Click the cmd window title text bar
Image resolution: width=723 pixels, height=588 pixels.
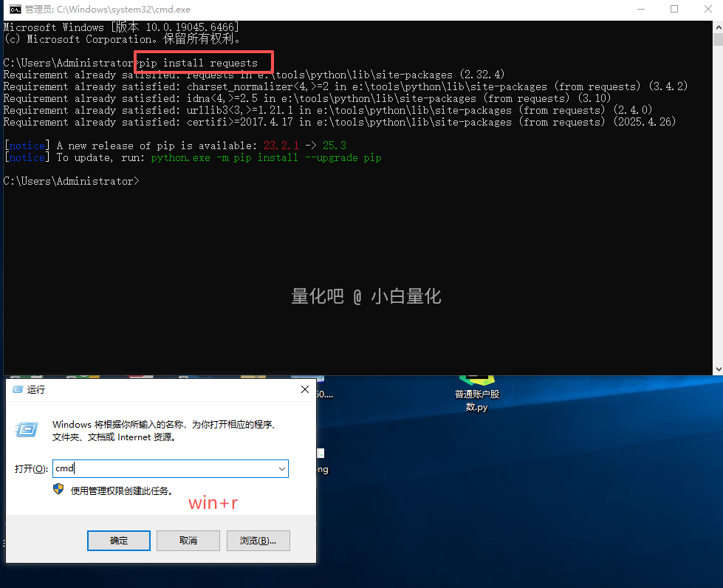[x=295, y=10]
